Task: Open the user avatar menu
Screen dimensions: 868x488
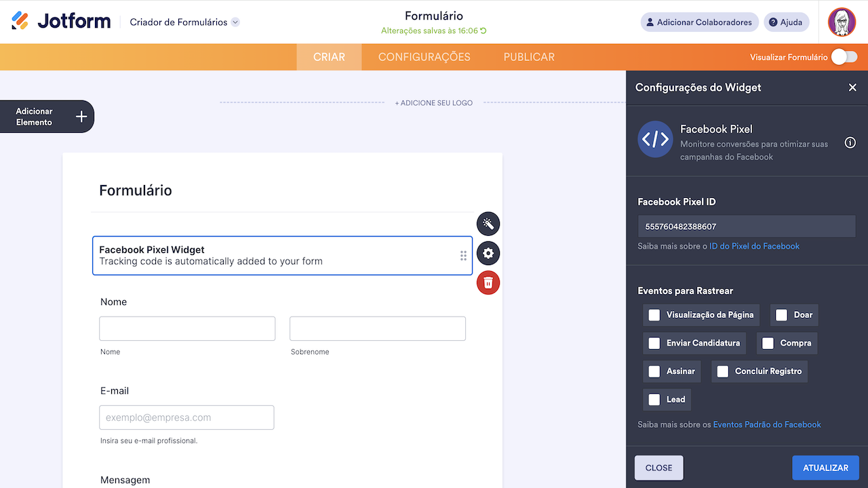Action: pos(842,22)
